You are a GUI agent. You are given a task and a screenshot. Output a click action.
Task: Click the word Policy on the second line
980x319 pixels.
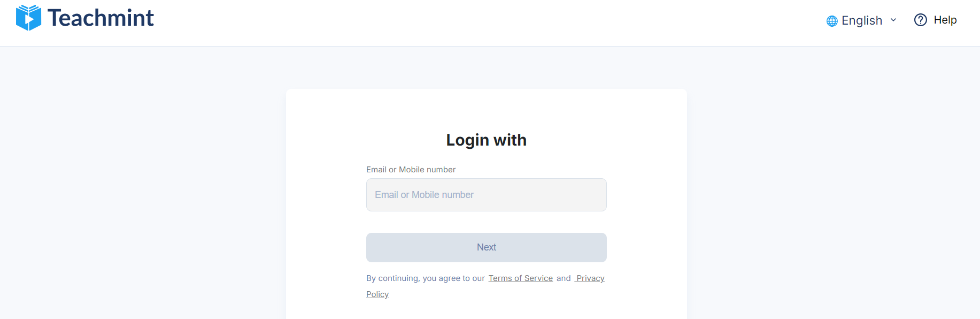click(377, 294)
